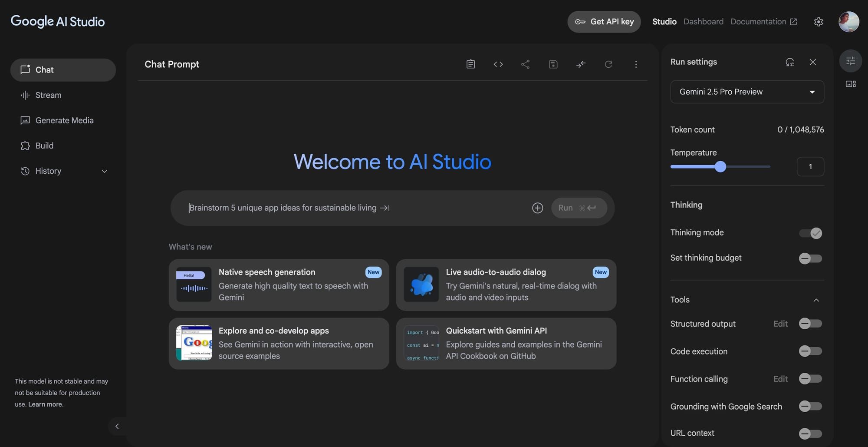Click the Get API key button
Screen dimensions: 868x447
tap(604, 21)
